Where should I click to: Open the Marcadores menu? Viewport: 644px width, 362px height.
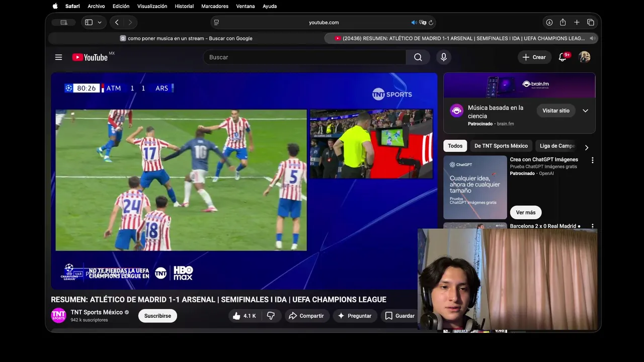click(215, 6)
